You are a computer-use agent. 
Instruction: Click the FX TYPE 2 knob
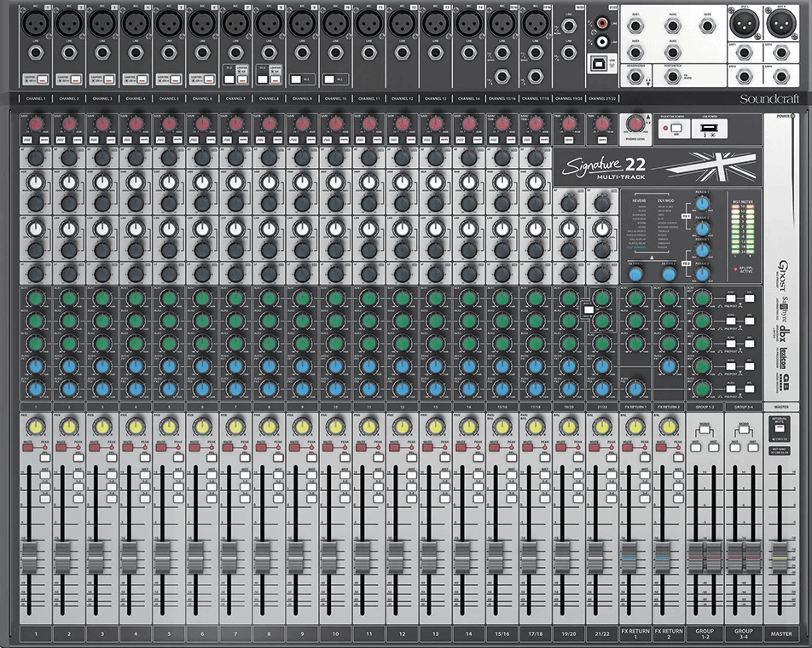(669, 275)
